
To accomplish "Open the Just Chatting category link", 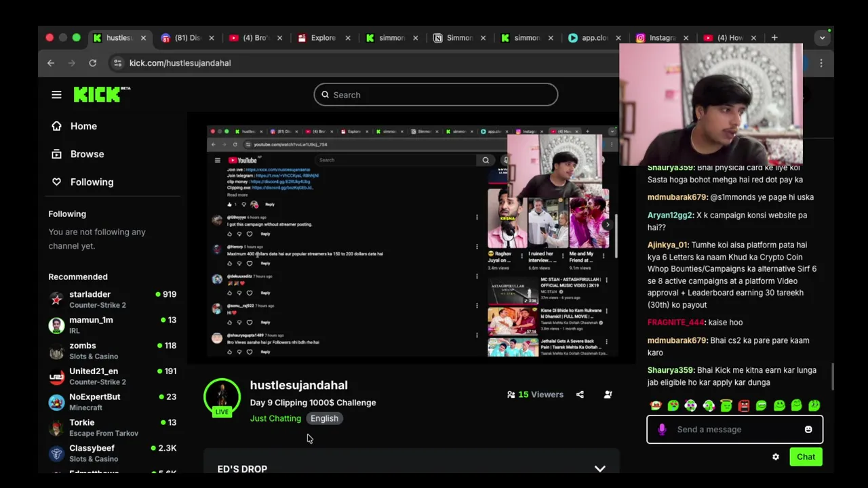I will coord(275,418).
